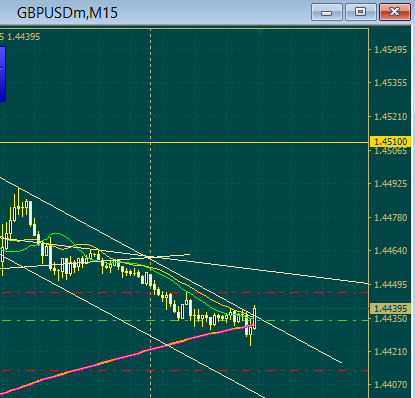
Task: Select the GBPUSDm,M15 window title bar
Action: [x=153, y=13]
